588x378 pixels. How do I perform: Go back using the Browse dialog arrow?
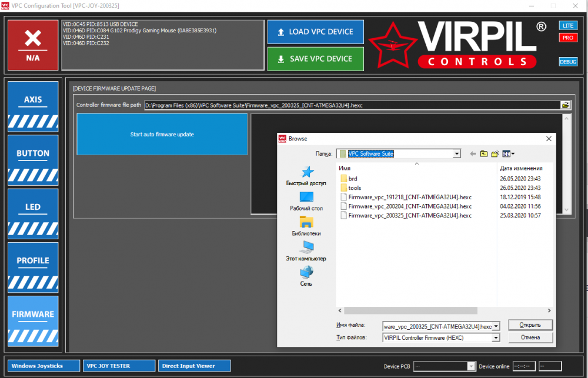473,154
